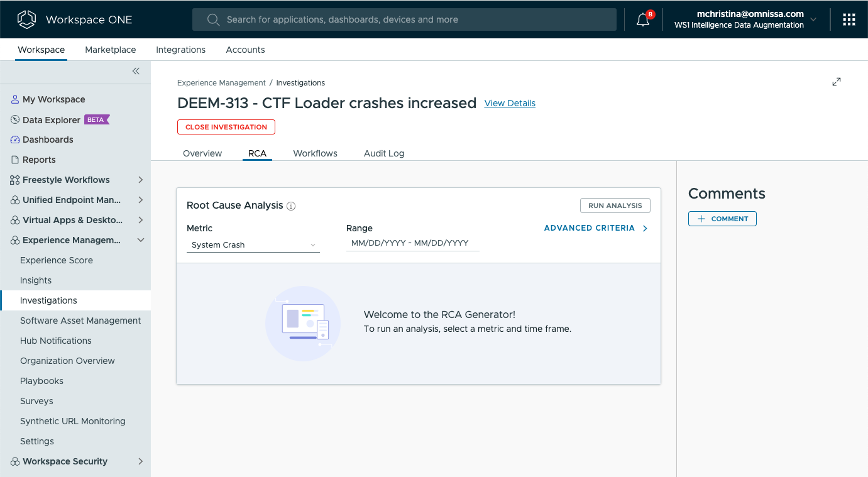Viewport: 868px width, 477px height.
Task: Click the RCA Generator welcome illustration
Action: 303,323
